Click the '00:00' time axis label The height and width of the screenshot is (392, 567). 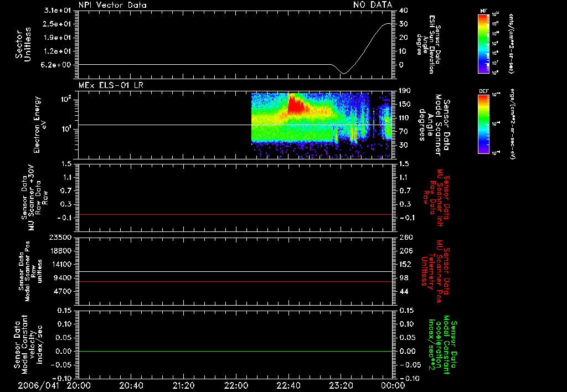393,385
